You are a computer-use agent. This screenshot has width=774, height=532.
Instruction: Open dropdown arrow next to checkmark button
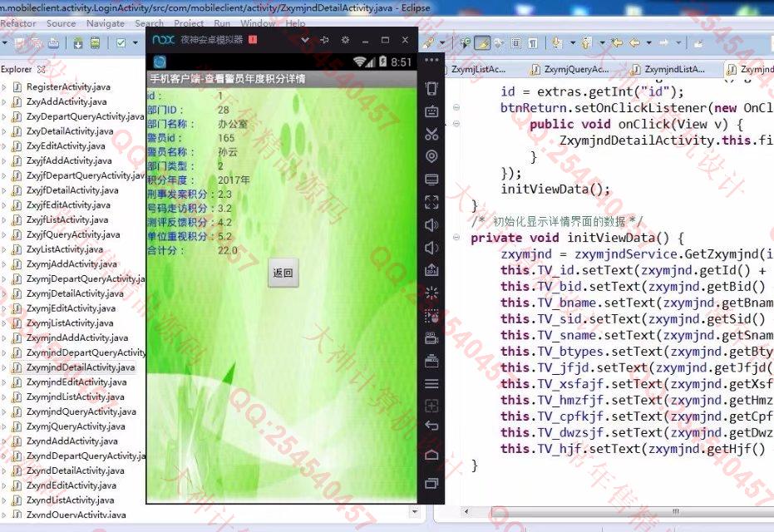(136, 43)
